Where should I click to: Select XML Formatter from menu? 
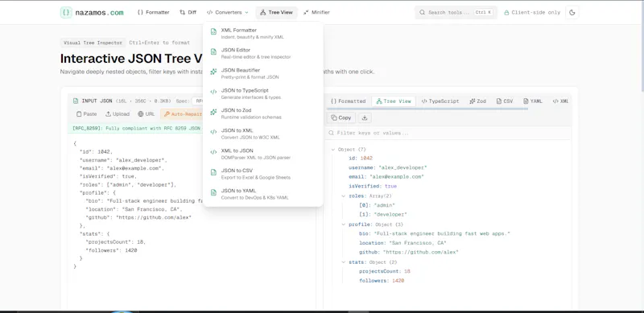263,33
